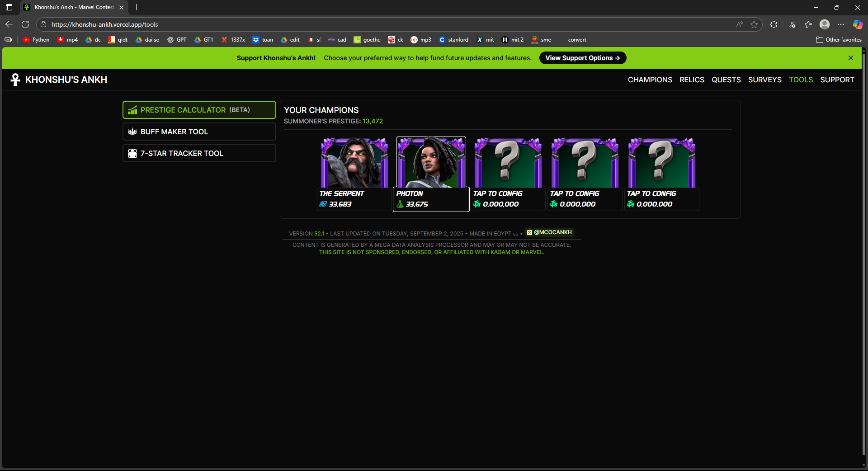This screenshot has width=868, height=471.
Task: Open the dai so bookmark
Action: [147, 40]
